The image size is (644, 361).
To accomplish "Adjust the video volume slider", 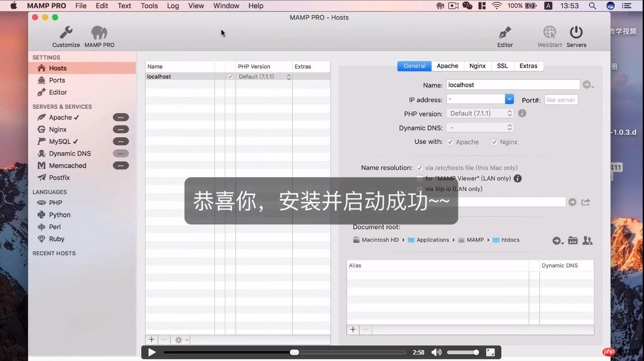I will click(463, 352).
